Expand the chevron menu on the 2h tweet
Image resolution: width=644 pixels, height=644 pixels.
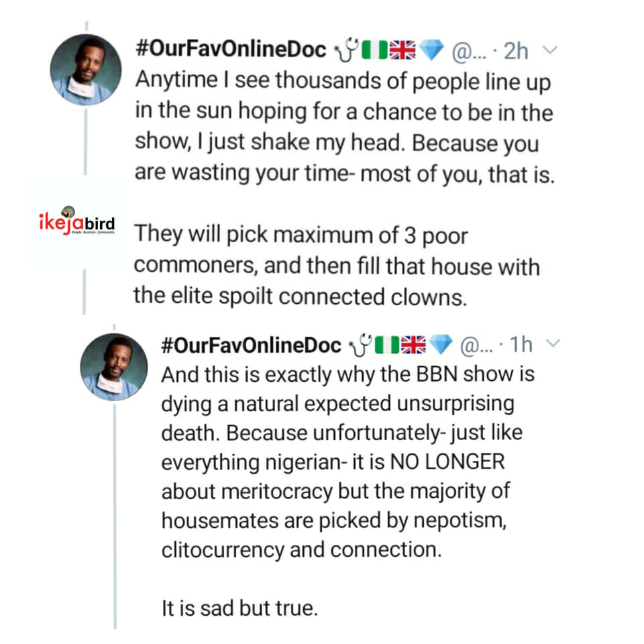(x=548, y=50)
